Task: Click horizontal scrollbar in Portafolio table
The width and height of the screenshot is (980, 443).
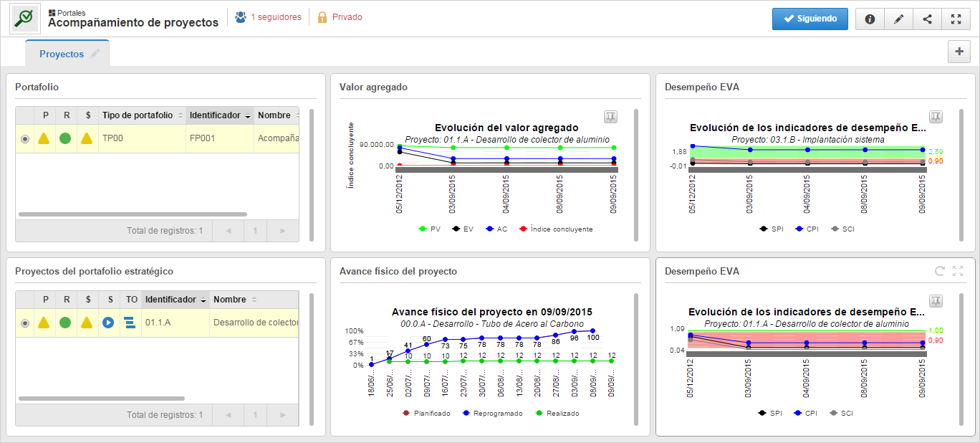Action: 133,214
